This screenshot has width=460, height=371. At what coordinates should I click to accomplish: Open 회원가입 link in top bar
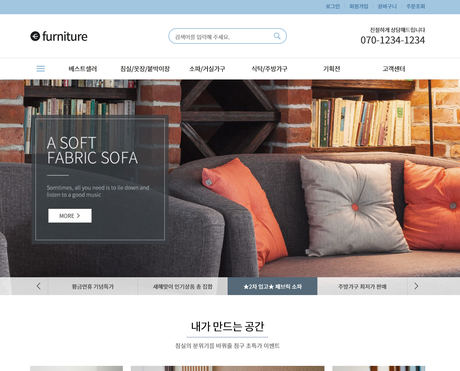point(359,6)
